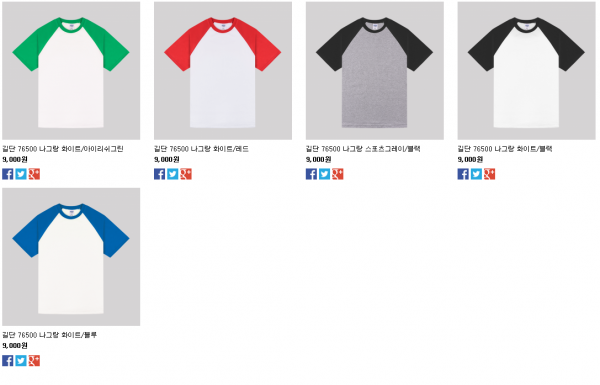This screenshot has width=600, height=385.
Task: Share the gray body black sleeve shirt on Twitter
Action: pyautogui.click(x=324, y=174)
